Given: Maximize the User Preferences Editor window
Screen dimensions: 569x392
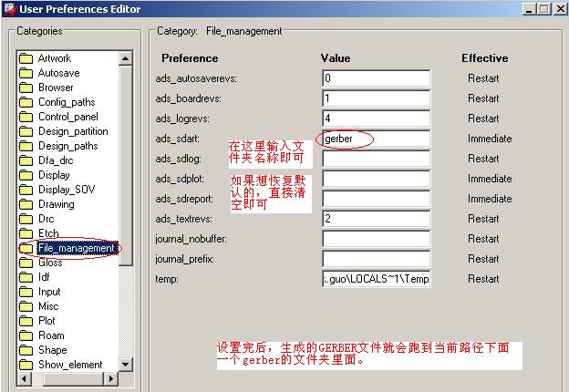Looking at the screenshot, I should (544, 9).
